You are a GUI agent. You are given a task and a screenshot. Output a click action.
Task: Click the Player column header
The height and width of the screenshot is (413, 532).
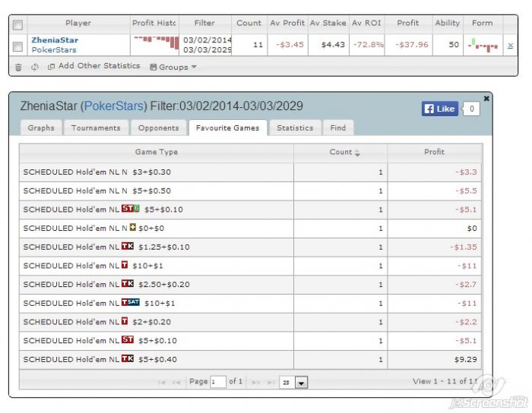[78, 23]
